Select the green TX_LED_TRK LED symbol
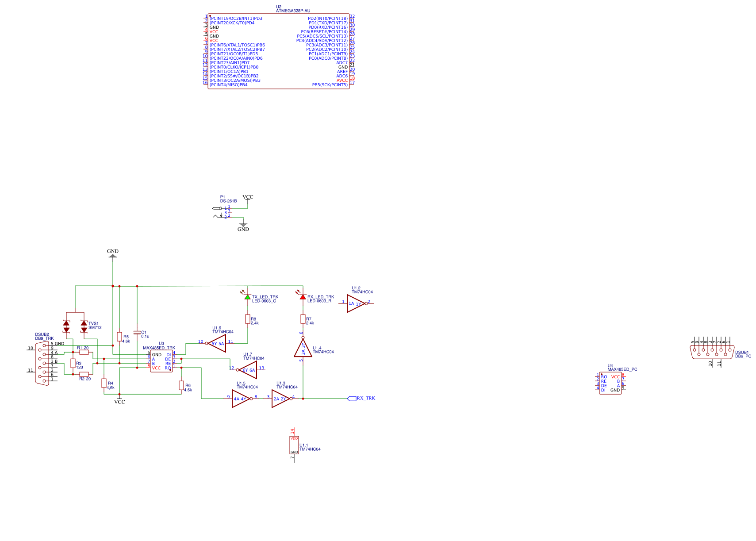 point(247,297)
